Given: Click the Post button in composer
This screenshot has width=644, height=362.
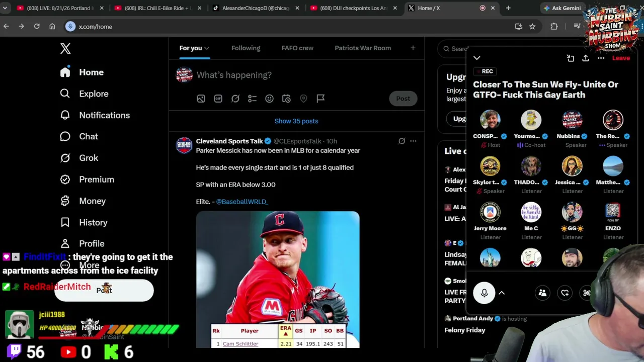Looking at the screenshot, I should point(403,99).
